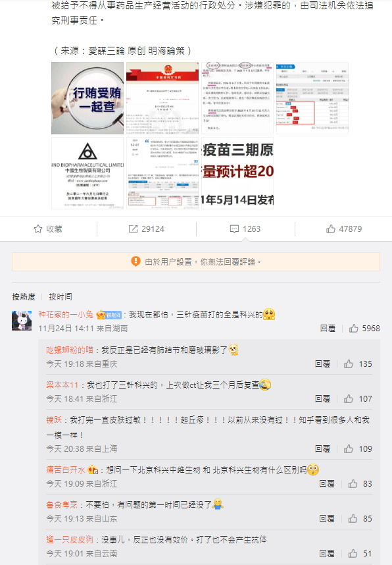
Task: Open profile link 遛一只皮皮狗
Action: pos(70,539)
